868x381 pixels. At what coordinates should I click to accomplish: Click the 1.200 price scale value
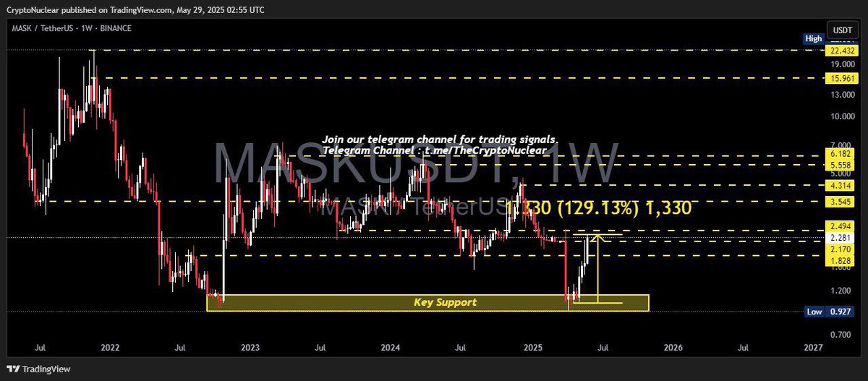(x=839, y=291)
